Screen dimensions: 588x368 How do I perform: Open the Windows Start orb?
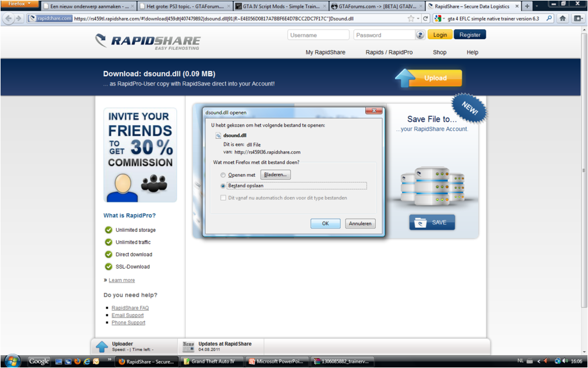[13, 361]
